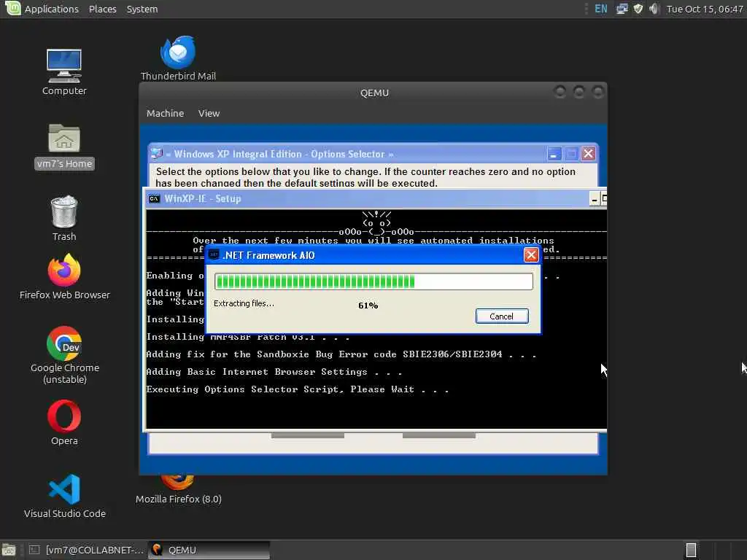
Task: Click 'Executing Options Selector Script' console line
Action: click(298, 389)
